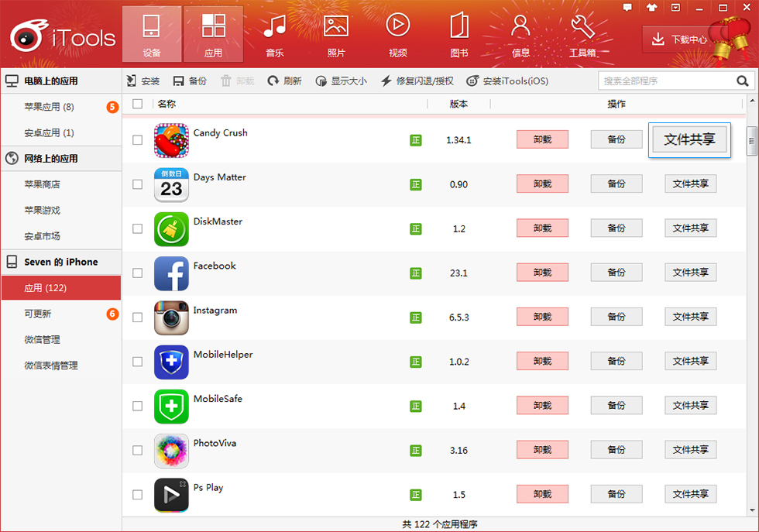Click 安装iTools(iOS) toolbar button
This screenshot has height=532, width=759.
point(507,81)
